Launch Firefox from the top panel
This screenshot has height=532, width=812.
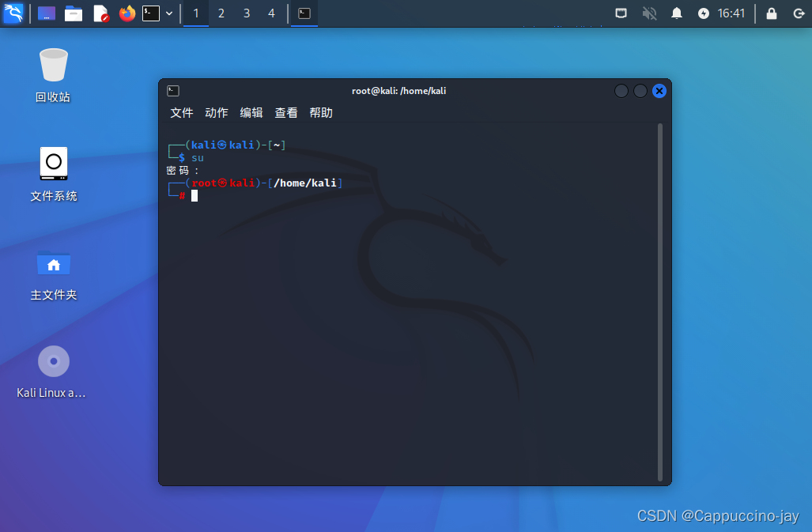127,13
